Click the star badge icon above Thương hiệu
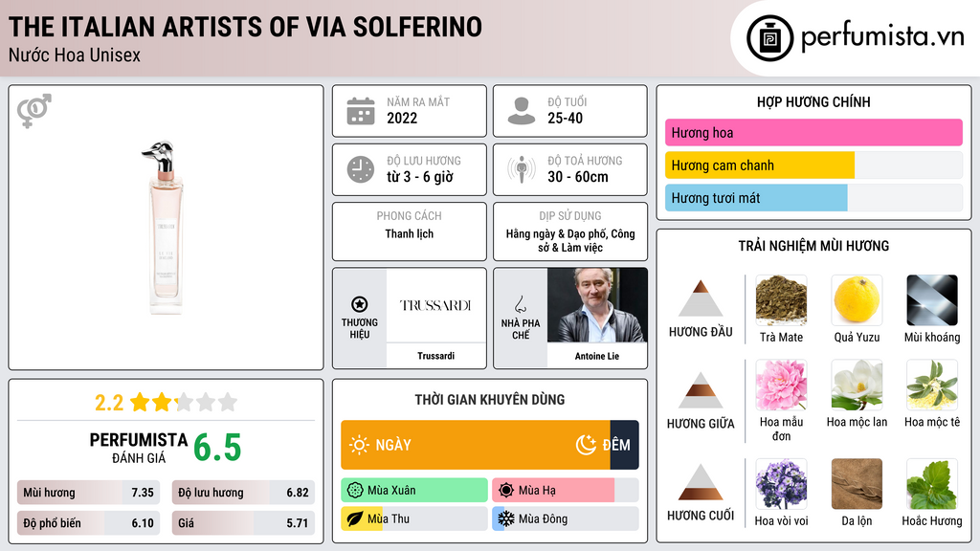The width and height of the screenshot is (980, 551). tap(360, 304)
